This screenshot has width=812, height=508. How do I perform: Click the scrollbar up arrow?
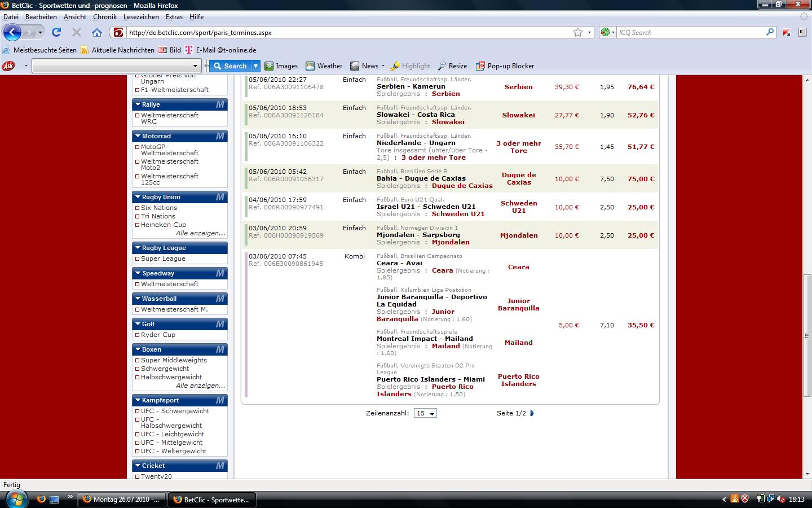[x=807, y=79]
